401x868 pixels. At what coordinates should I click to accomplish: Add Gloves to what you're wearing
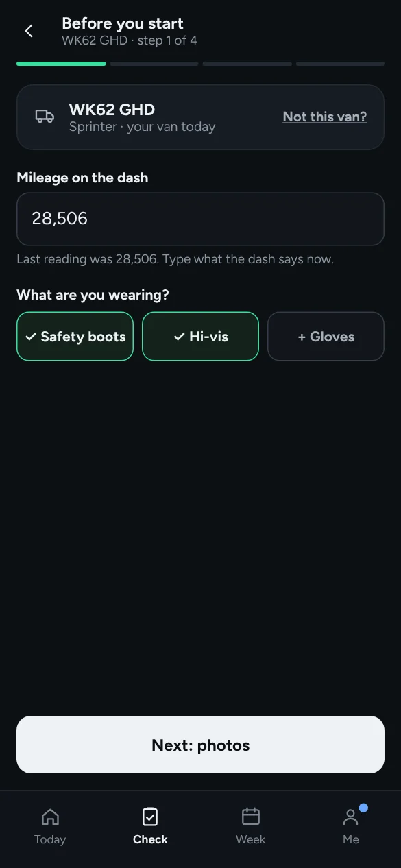click(326, 337)
